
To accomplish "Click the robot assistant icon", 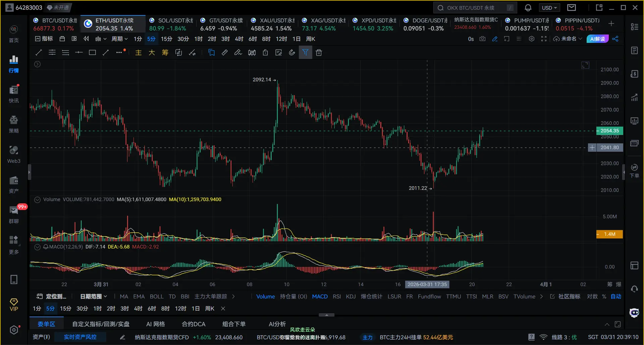I will click(x=634, y=313).
